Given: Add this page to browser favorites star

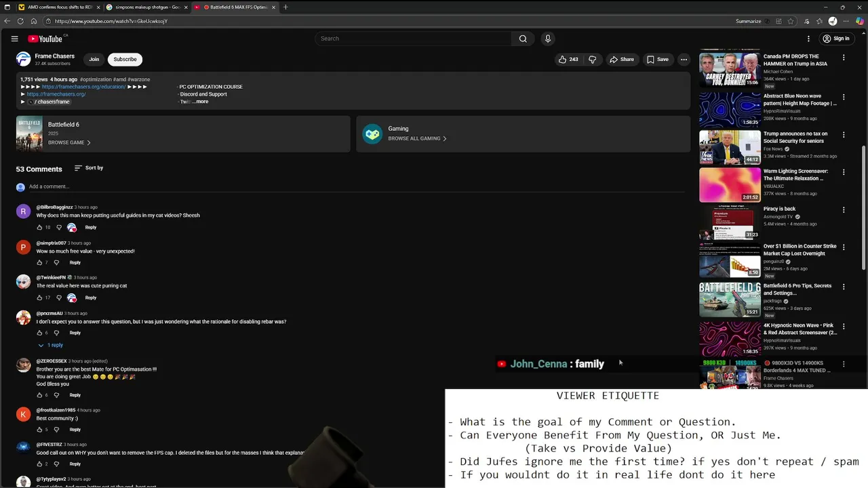Looking at the screenshot, I should (791, 21).
